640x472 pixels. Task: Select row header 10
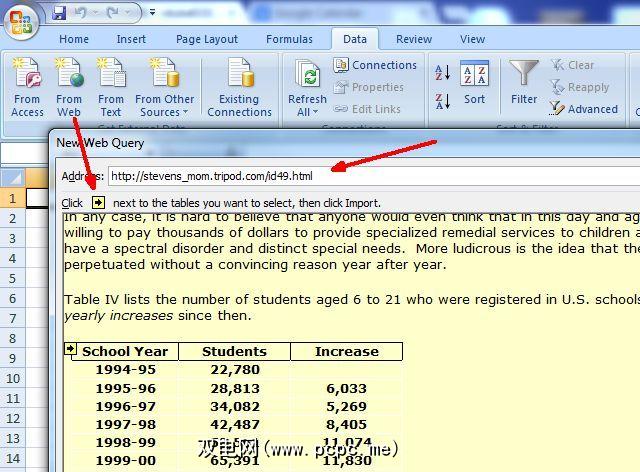coord(13,378)
